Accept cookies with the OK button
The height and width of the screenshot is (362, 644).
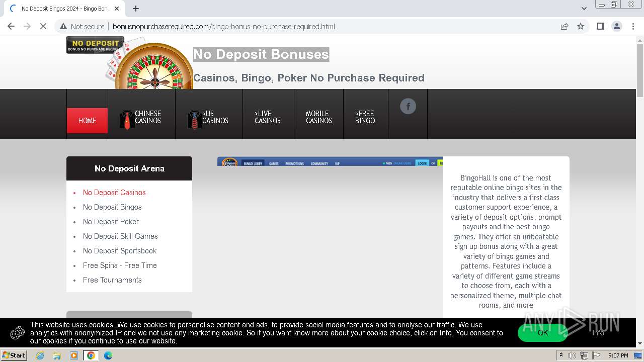pos(543,332)
